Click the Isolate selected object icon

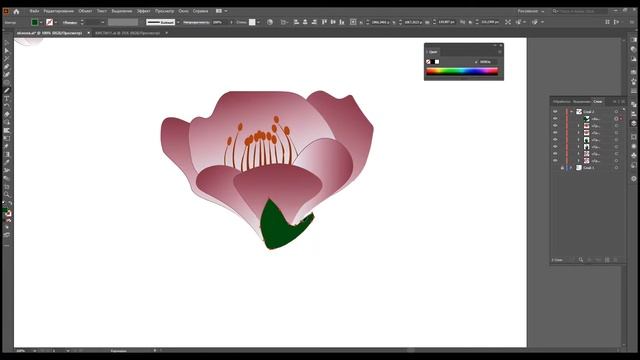click(508, 22)
